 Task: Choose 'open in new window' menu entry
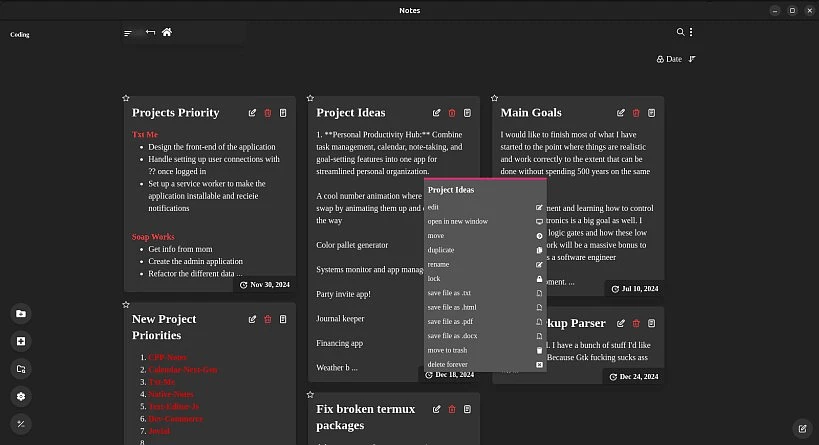point(485,221)
